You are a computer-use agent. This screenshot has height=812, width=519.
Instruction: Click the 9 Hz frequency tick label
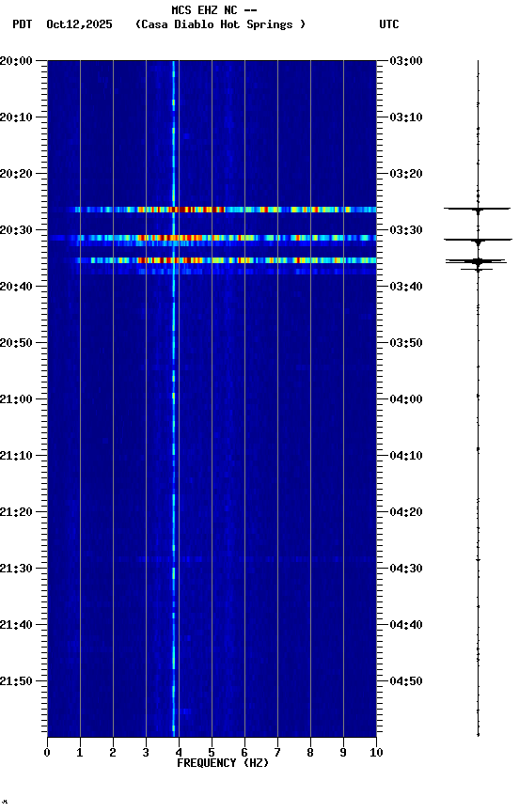343,753
